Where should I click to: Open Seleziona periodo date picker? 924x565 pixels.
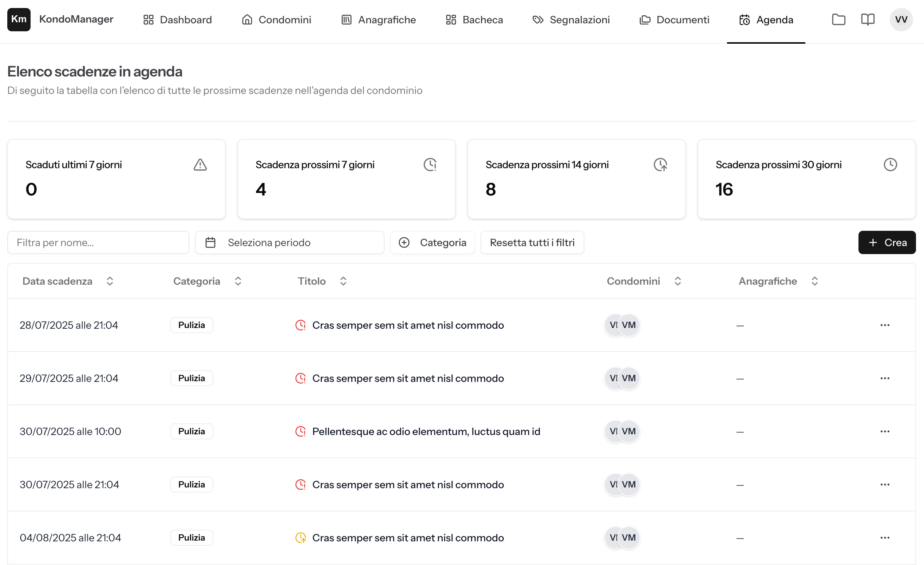click(289, 242)
